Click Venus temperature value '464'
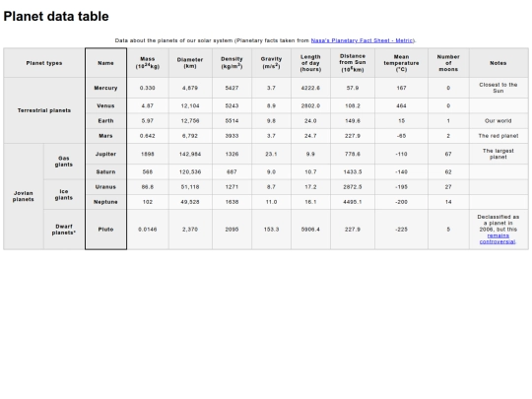The width and height of the screenshot is (532, 399). coord(401,105)
